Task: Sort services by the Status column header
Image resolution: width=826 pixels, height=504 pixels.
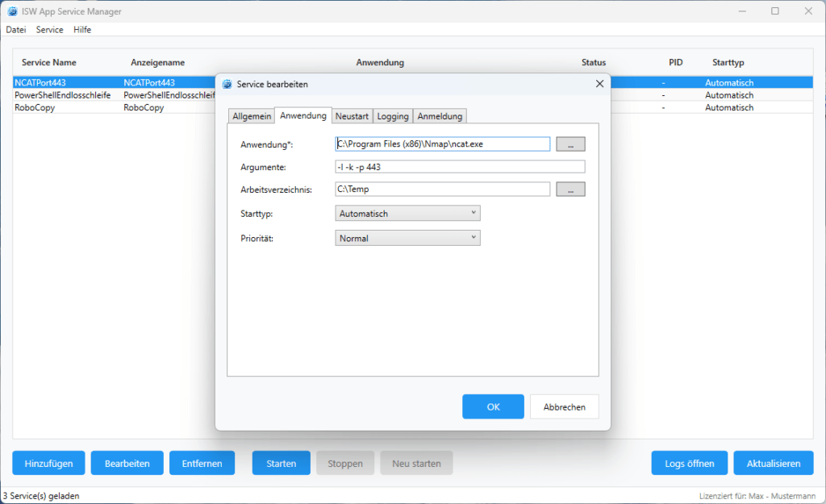Action: pyautogui.click(x=594, y=62)
